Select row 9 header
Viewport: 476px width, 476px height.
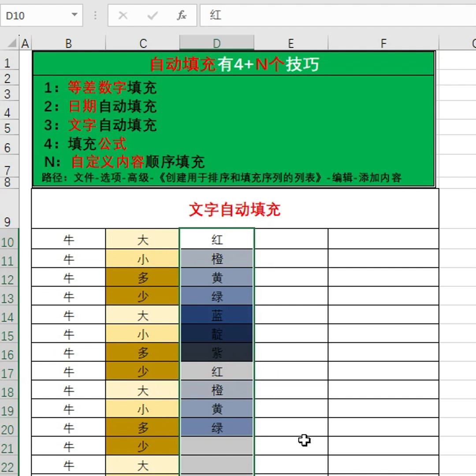(9, 208)
